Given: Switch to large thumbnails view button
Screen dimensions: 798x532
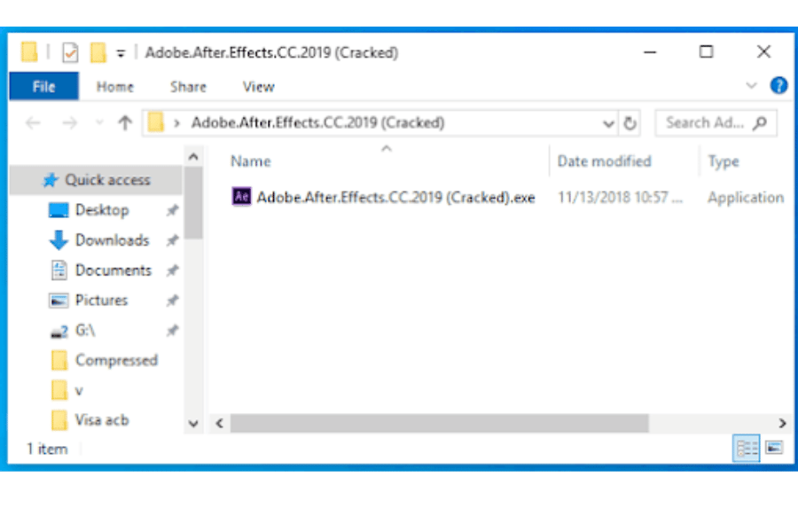Looking at the screenshot, I should [774, 448].
